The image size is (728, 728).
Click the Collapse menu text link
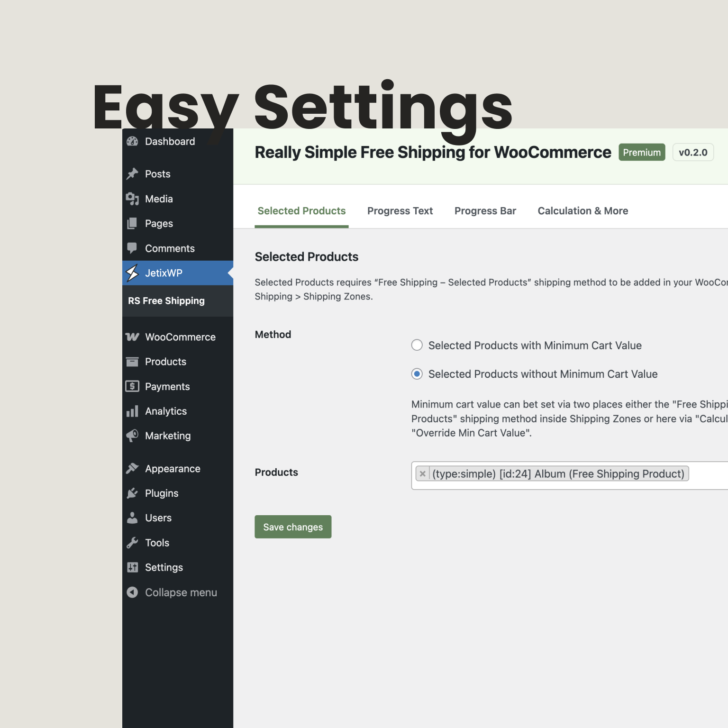[x=181, y=592]
